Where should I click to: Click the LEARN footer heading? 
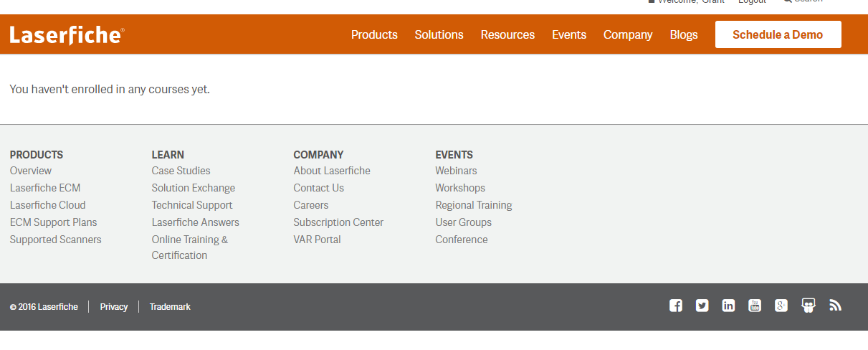point(168,154)
